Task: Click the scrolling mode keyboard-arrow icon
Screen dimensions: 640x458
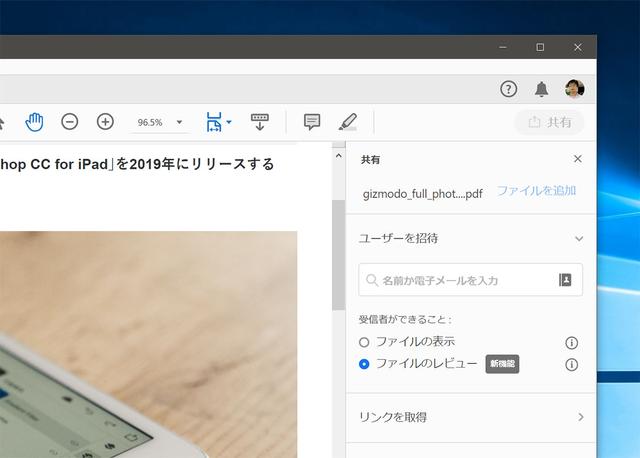Action: [260, 122]
